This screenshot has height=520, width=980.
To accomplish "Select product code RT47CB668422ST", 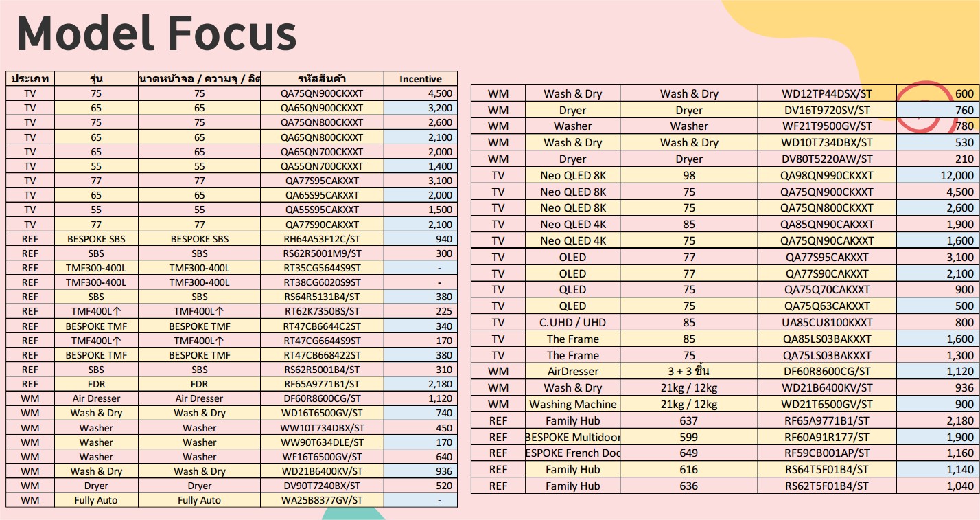I will click(x=321, y=355).
